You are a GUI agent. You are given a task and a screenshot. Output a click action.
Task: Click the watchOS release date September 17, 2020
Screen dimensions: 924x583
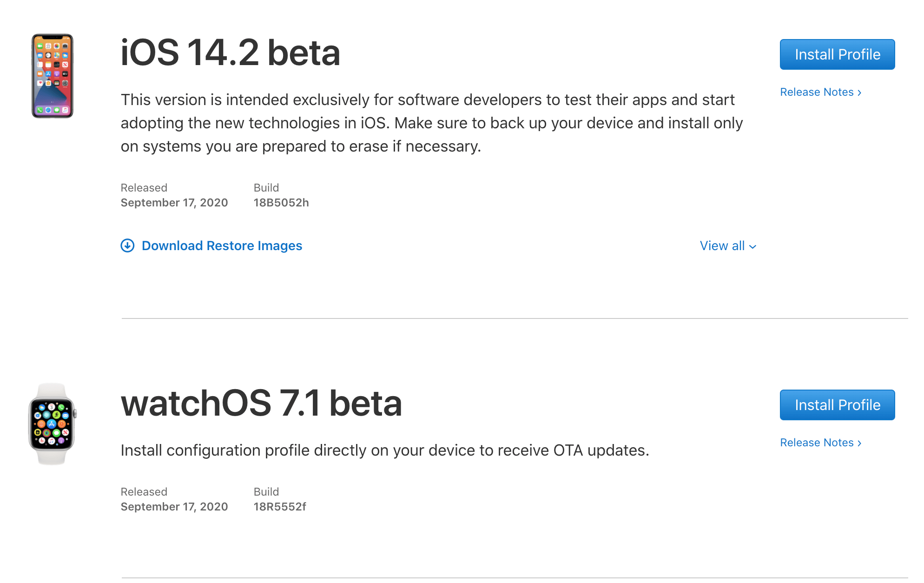174,507
